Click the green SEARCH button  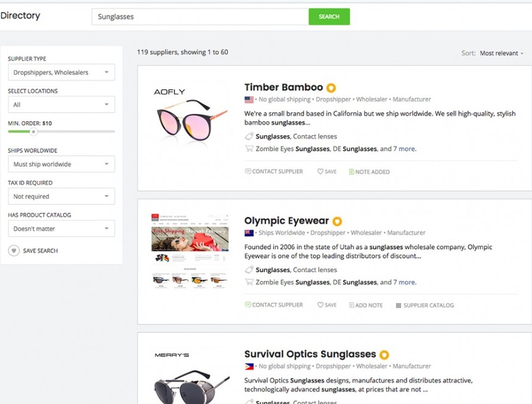pos(329,17)
